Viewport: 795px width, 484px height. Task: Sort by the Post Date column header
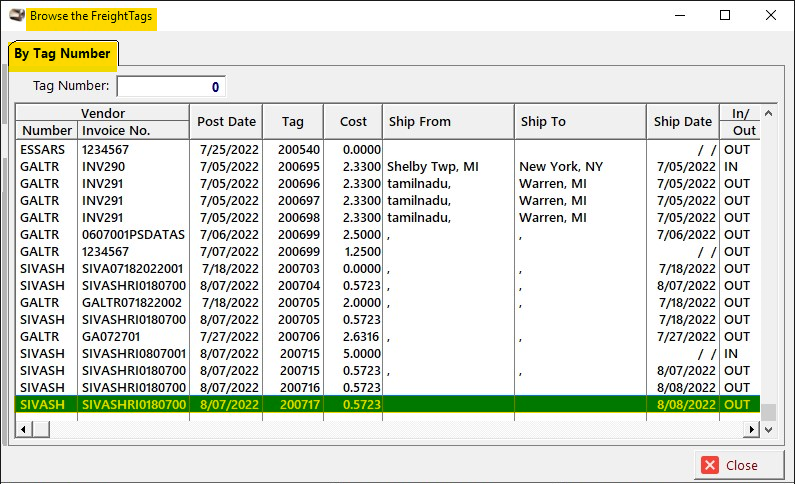coord(226,122)
